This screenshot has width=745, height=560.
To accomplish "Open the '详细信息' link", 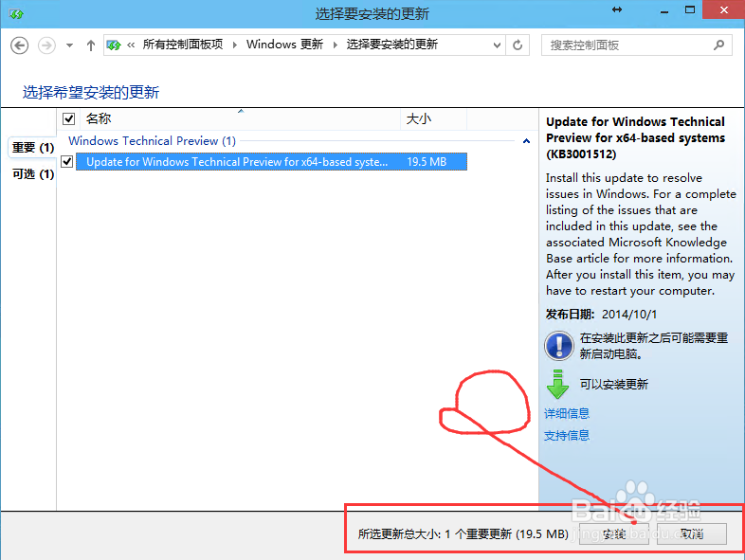I will (567, 413).
